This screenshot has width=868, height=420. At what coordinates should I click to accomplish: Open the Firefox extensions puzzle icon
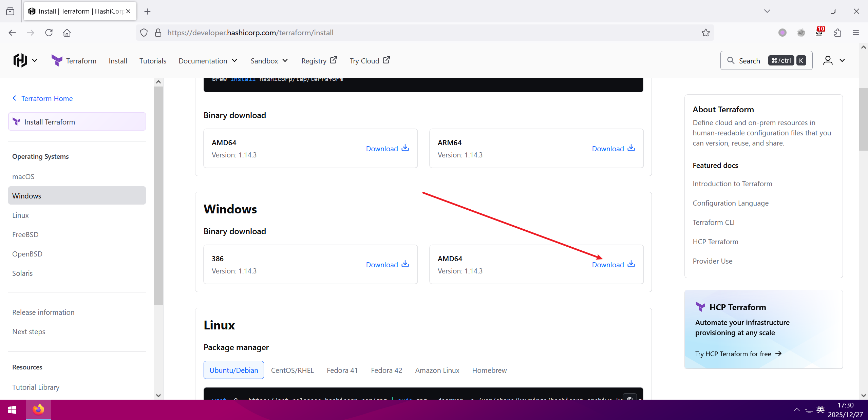click(x=837, y=33)
